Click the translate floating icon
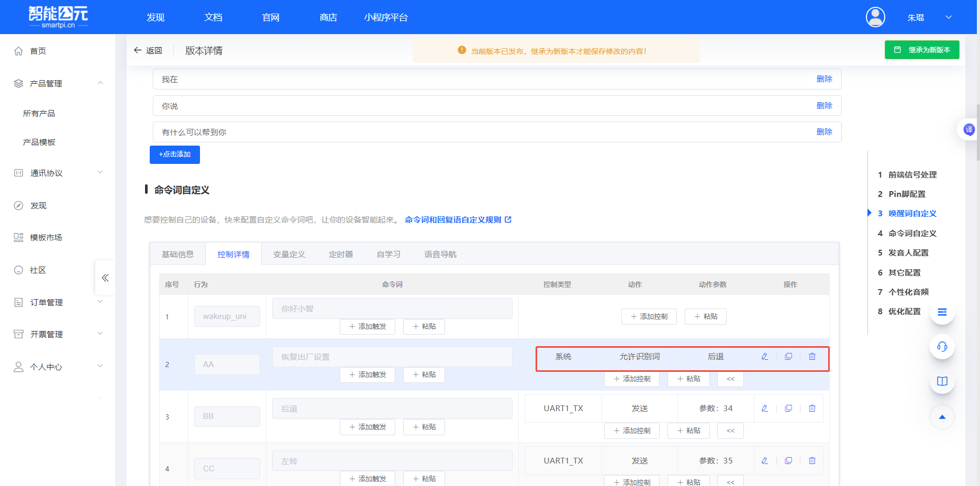 pos(969,129)
